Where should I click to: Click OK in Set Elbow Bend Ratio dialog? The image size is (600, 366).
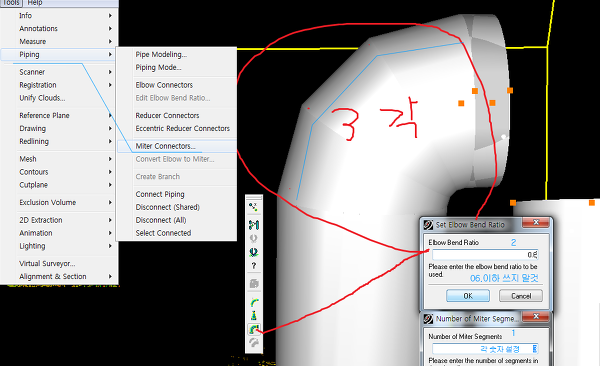468,296
